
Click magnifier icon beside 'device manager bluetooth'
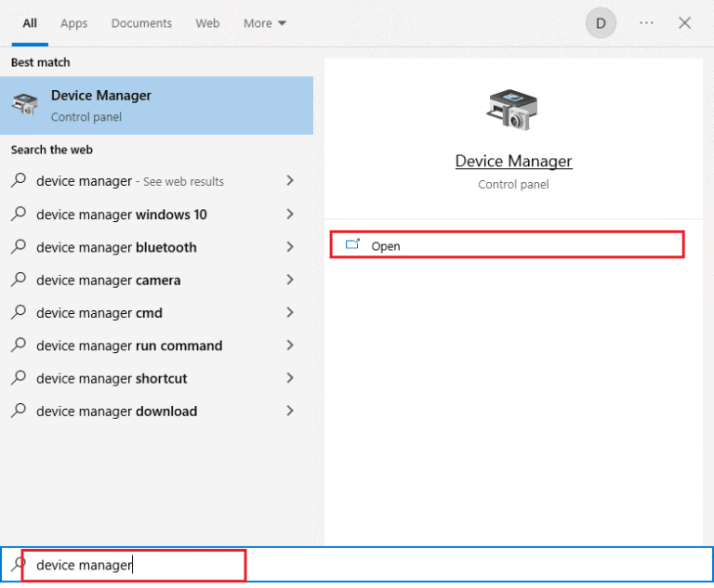[x=18, y=247]
